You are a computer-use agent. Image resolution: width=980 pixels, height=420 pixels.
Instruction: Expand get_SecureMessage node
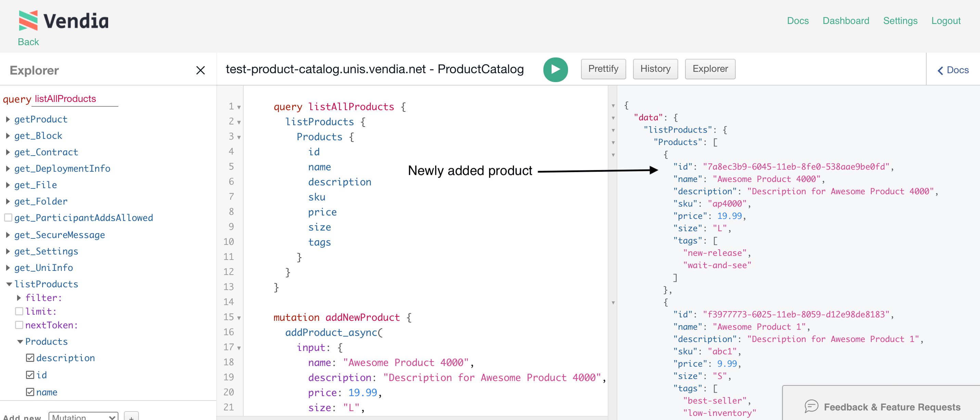(8, 235)
